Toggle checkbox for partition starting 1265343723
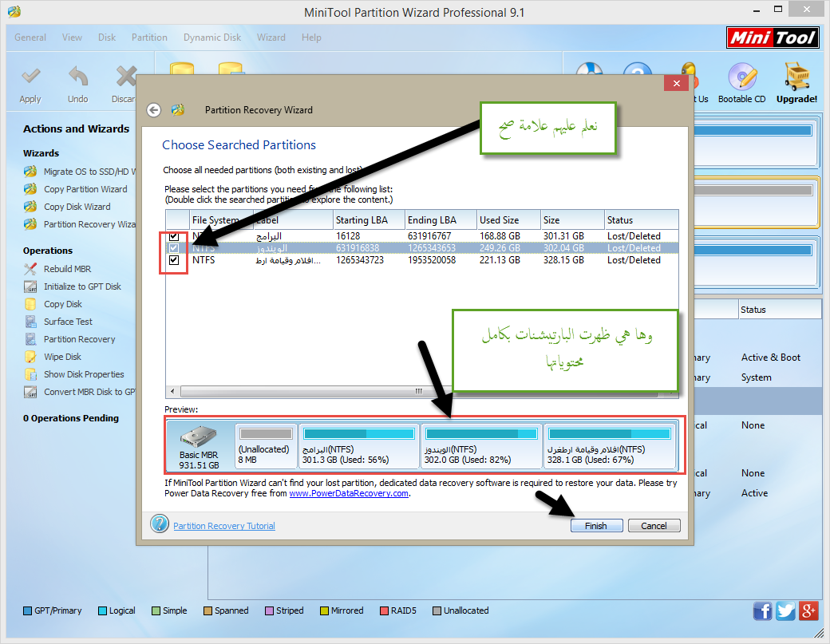The image size is (830, 644). coord(174,260)
